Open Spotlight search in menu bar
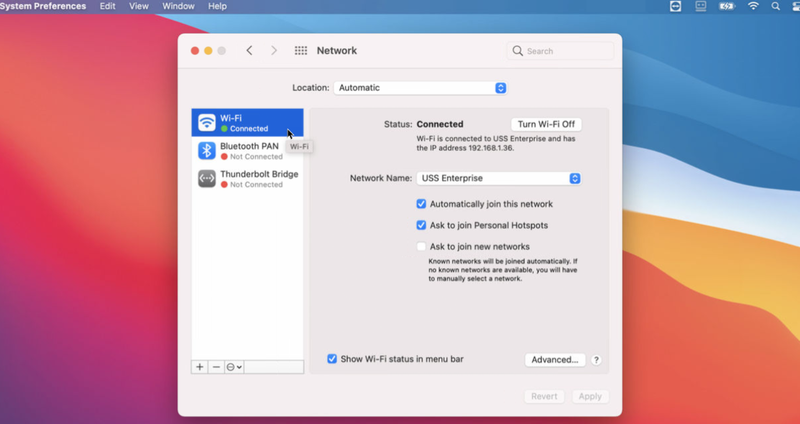The image size is (800, 424). [776, 6]
